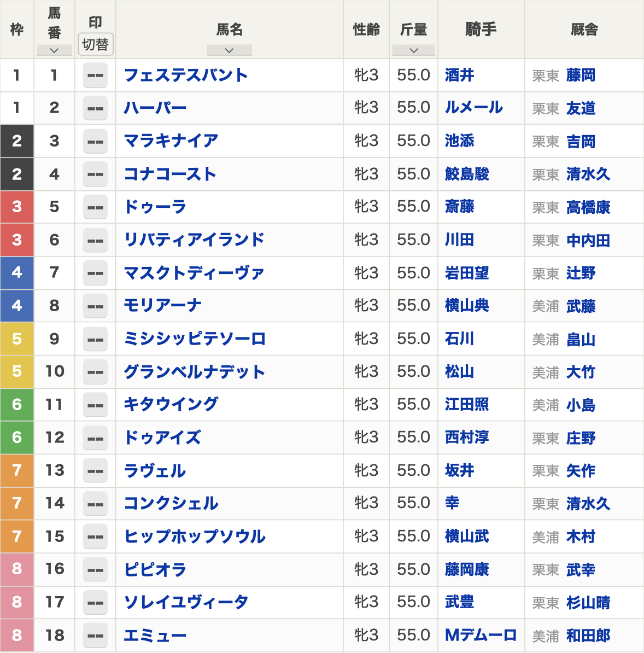This screenshot has width=644, height=653.
Task: Open horse page for ハーパー
Action: (155, 108)
